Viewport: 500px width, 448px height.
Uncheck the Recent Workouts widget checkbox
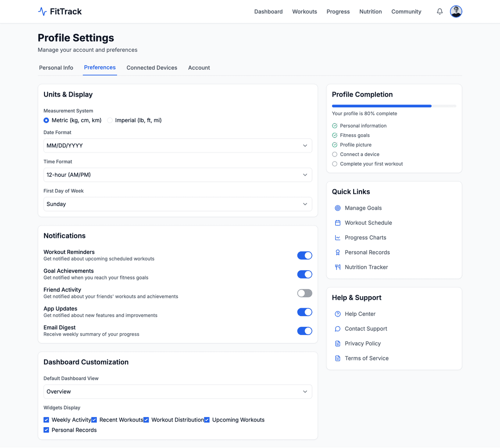94,420
